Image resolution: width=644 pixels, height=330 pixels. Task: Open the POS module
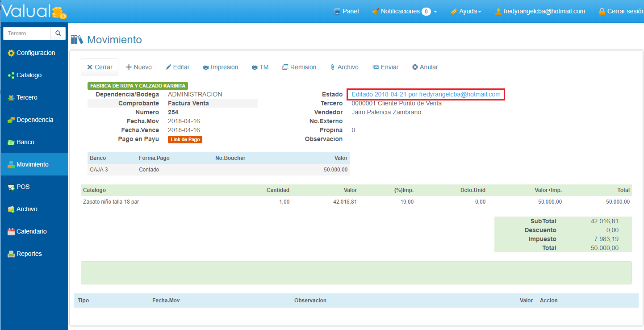(23, 187)
